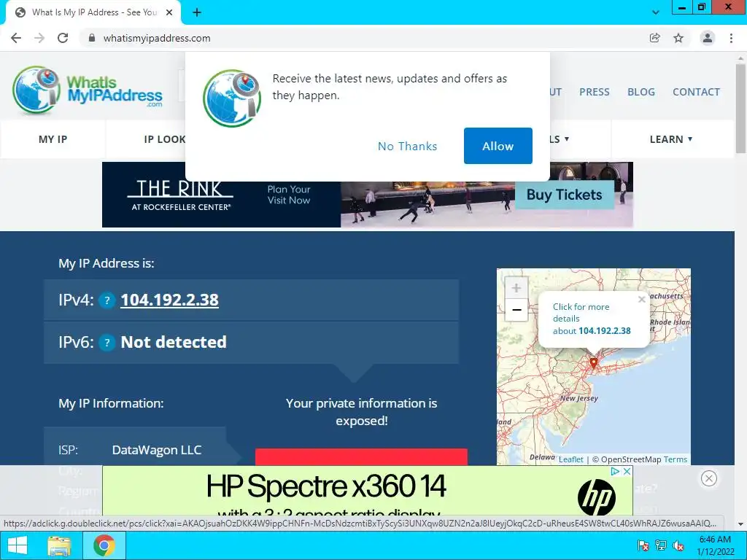Click the IPv4 address 104.192.2.38 link
Screen dimensions: 747x560
pos(169,300)
